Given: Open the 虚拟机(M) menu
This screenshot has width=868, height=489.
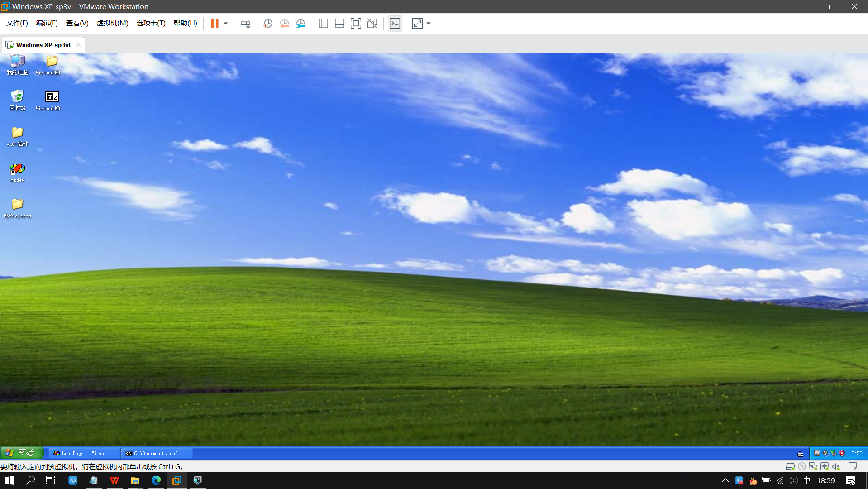Looking at the screenshot, I should pyautogui.click(x=113, y=23).
